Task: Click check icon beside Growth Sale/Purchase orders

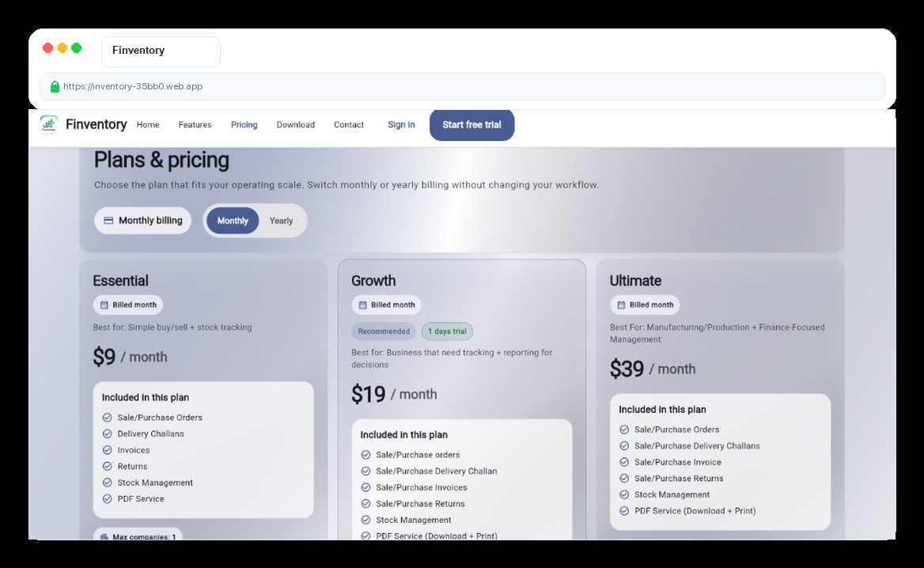Action: click(x=366, y=455)
